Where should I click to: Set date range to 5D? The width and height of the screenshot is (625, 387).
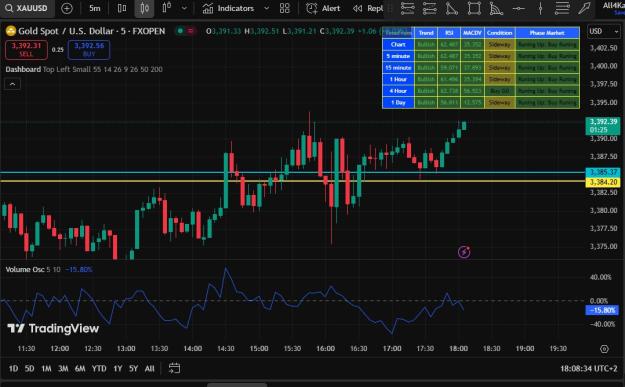click(29, 369)
